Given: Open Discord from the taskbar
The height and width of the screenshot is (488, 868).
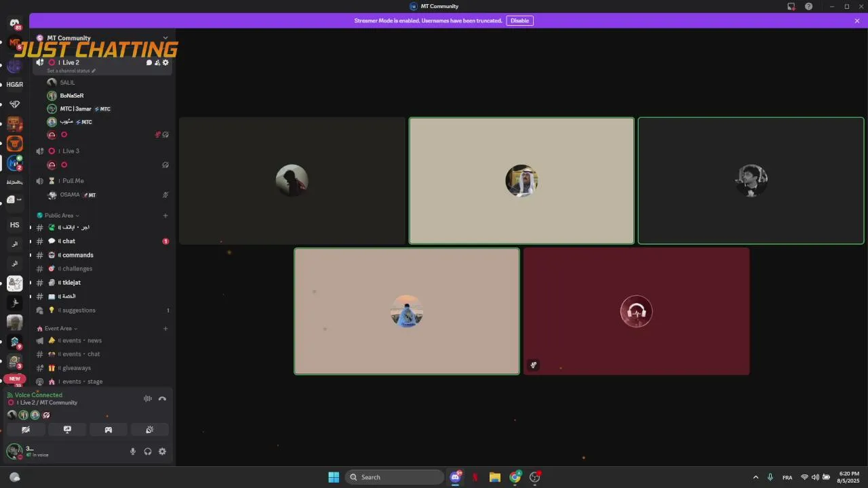Looking at the screenshot, I should tap(456, 477).
